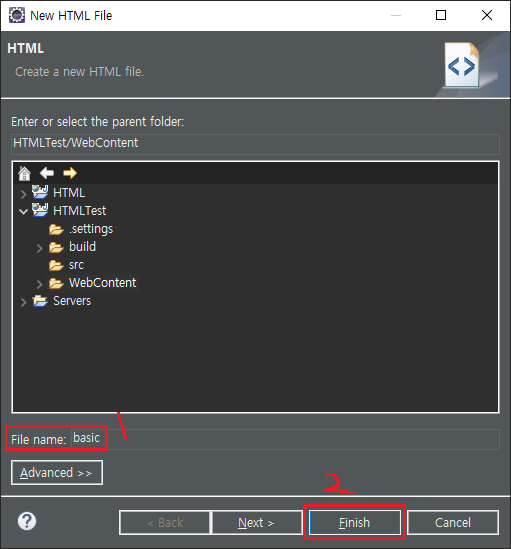Select the .settings label
Viewport: 511px width, 549px height.
click(91, 229)
